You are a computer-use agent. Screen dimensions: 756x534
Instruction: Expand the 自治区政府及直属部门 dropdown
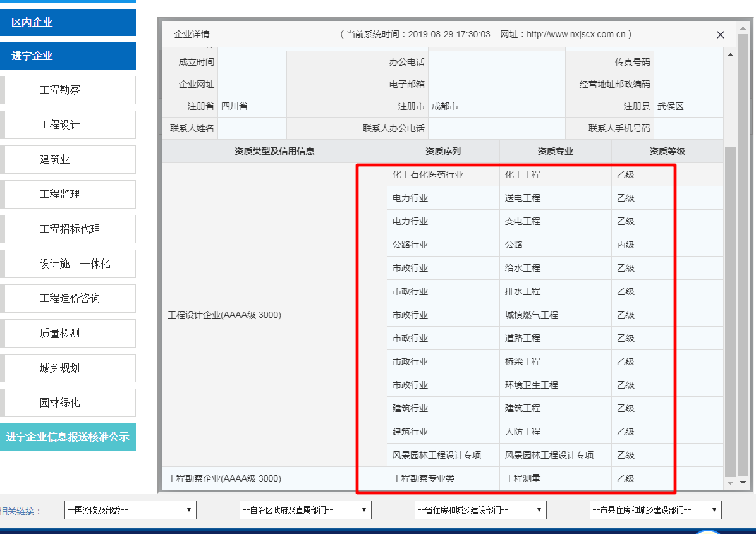pyautogui.click(x=305, y=510)
